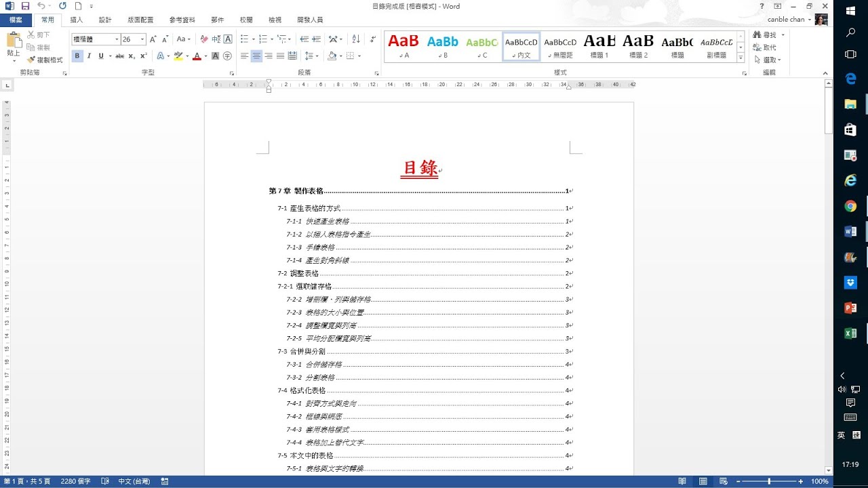Clear all formatting with the eraser icon
Viewport: 868px width, 488px height.
point(204,39)
